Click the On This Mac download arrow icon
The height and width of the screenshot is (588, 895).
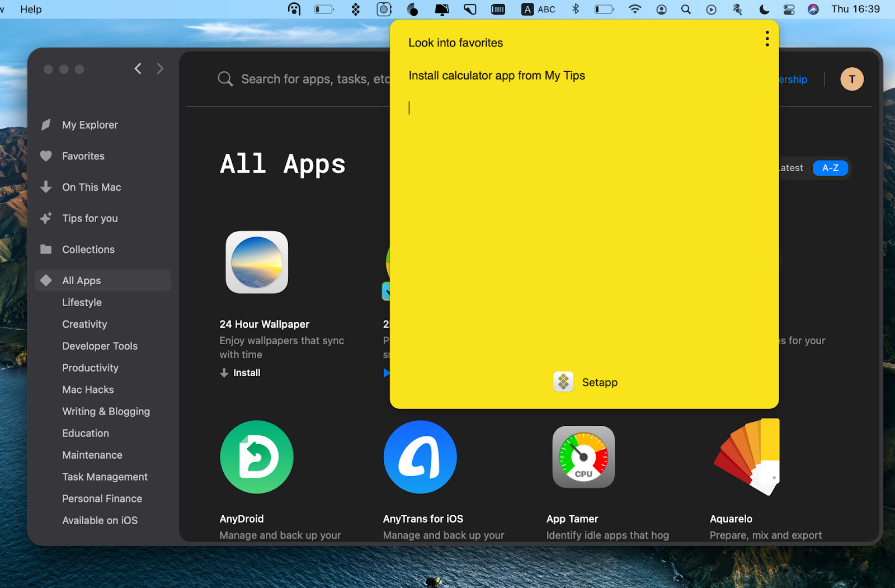(46, 187)
